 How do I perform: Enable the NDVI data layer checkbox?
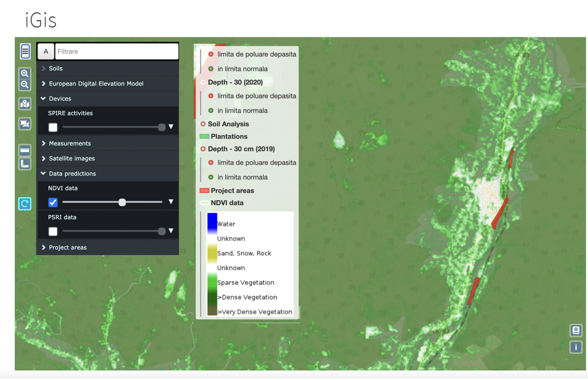pos(53,202)
